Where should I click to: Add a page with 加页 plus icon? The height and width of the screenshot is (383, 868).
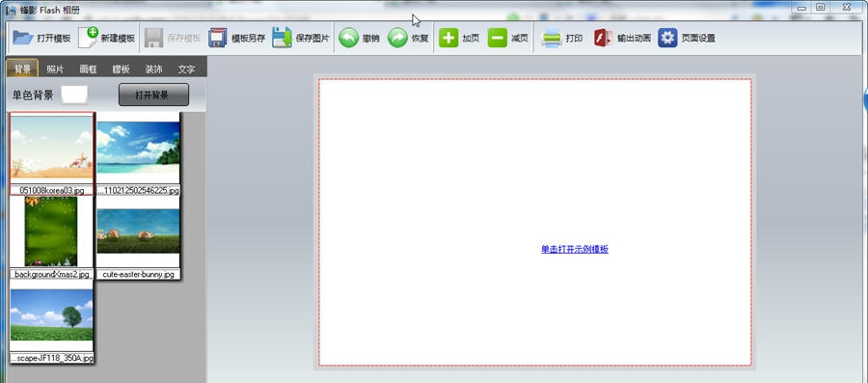[448, 38]
